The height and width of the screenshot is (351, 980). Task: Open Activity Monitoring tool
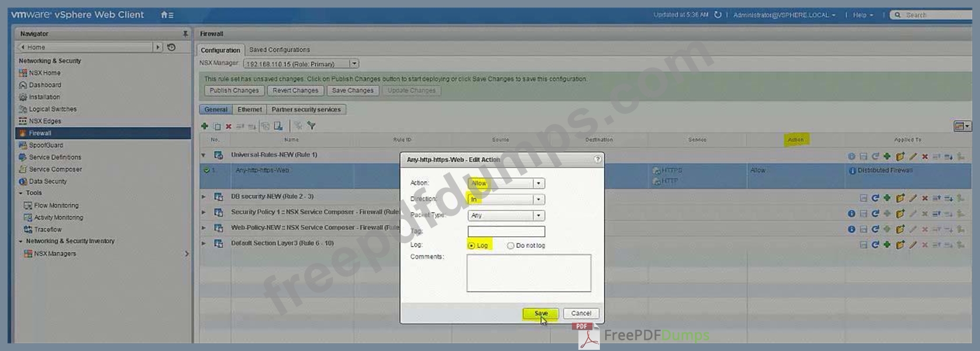pyautogui.click(x=58, y=217)
